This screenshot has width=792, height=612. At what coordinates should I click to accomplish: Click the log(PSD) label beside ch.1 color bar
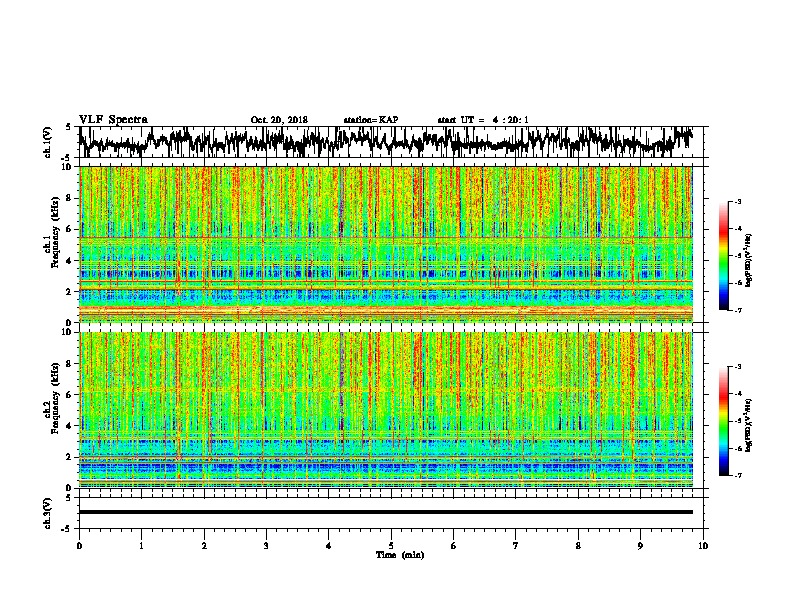(749, 261)
